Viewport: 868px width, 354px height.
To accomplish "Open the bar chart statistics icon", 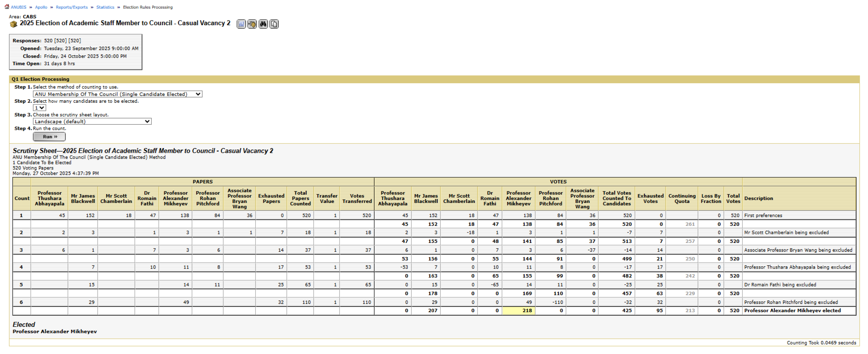I will tap(241, 24).
